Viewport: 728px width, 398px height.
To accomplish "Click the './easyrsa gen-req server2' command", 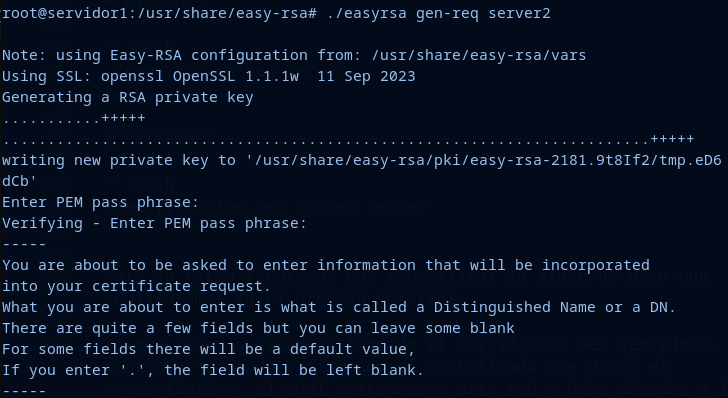I will pyautogui.click(x=438, y=13).
